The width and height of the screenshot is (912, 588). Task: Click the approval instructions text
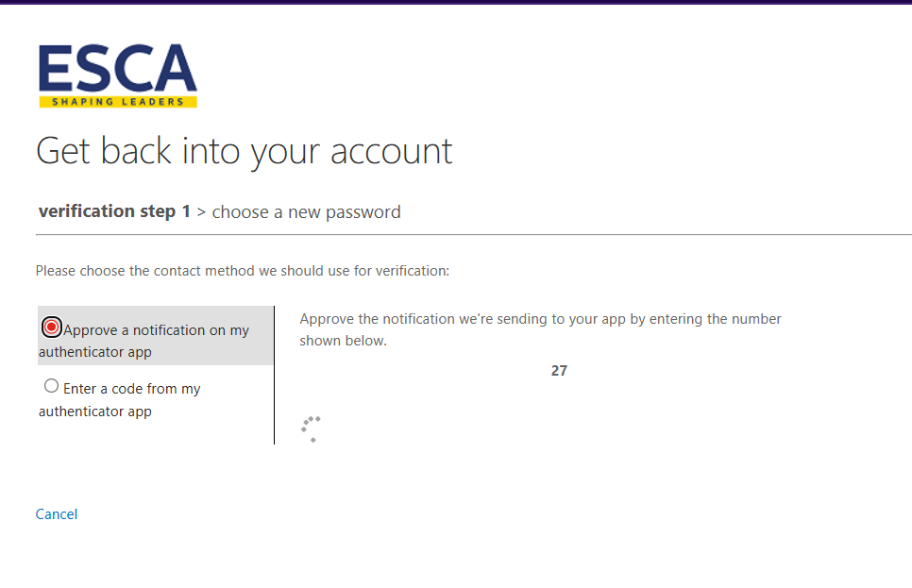[x=541, y=328]
